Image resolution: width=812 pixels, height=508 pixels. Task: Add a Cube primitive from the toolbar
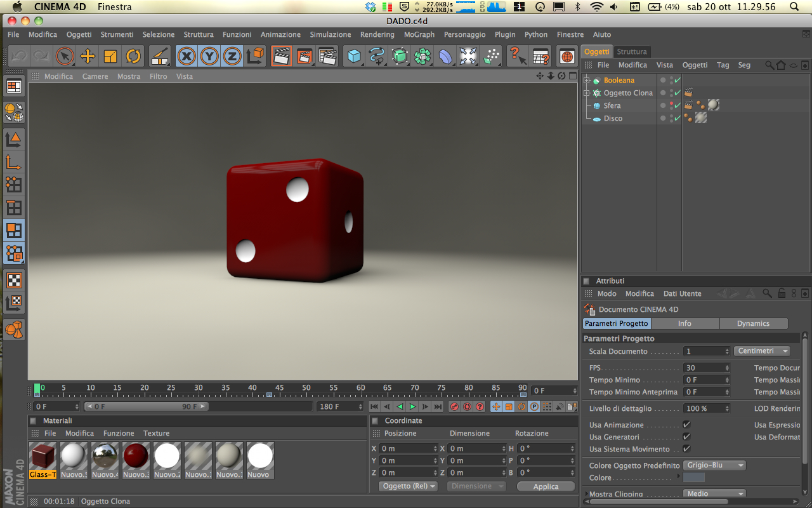coord(353,57)
